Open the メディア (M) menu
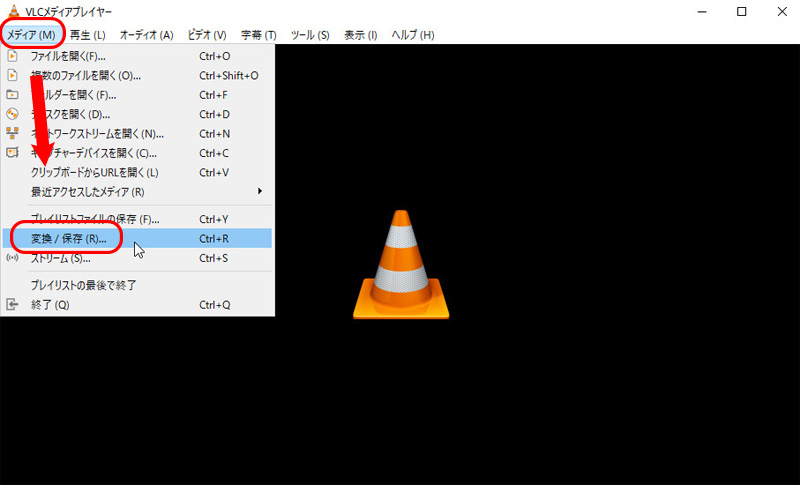This screenshot has width=800, height=485. [x=31, y=35]
